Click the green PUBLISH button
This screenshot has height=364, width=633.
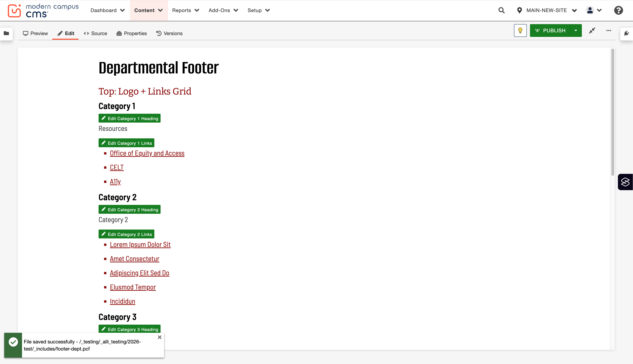[550, 31]
